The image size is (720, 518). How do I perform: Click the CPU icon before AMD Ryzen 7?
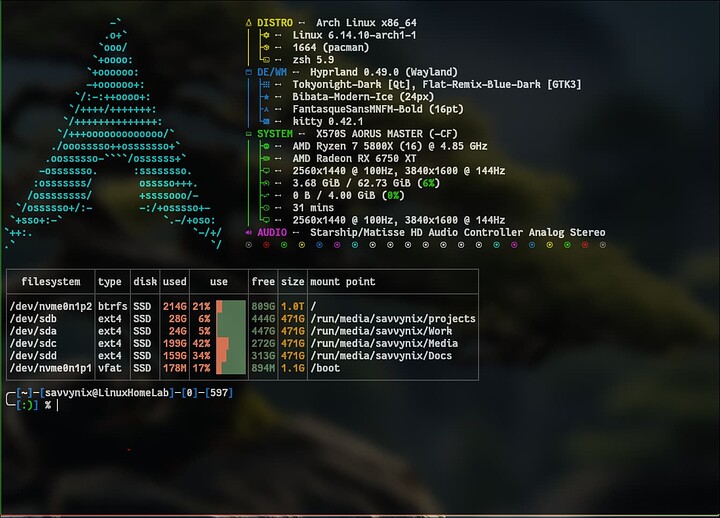(x=266, y=146)
